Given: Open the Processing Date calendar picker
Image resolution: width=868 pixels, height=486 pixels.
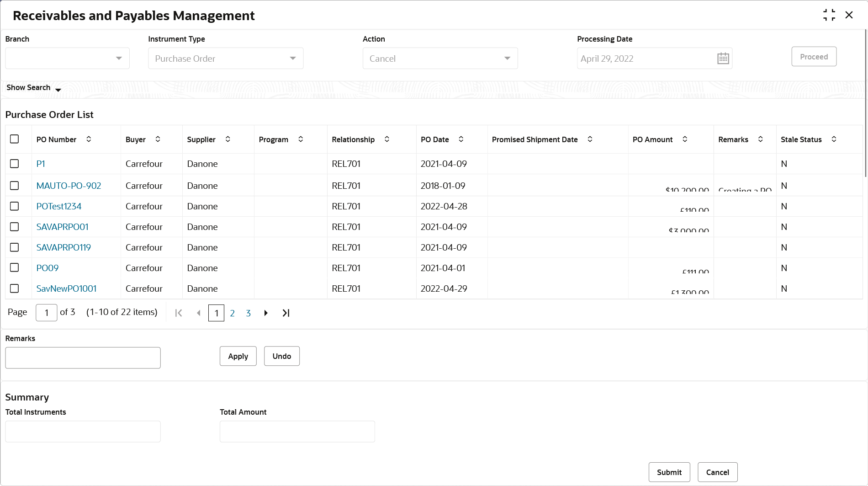Looking at the screenshot, I should pos(723,59).
